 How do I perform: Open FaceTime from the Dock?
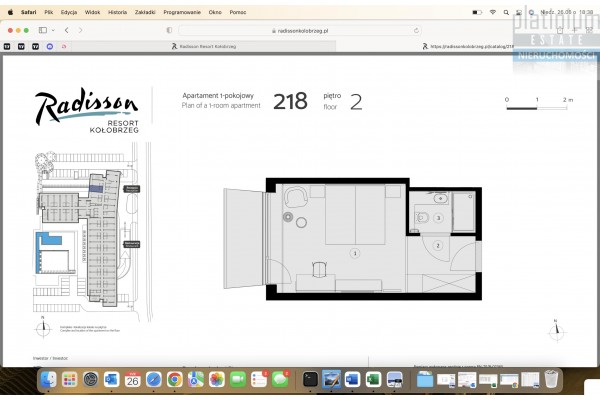(238, 379)
